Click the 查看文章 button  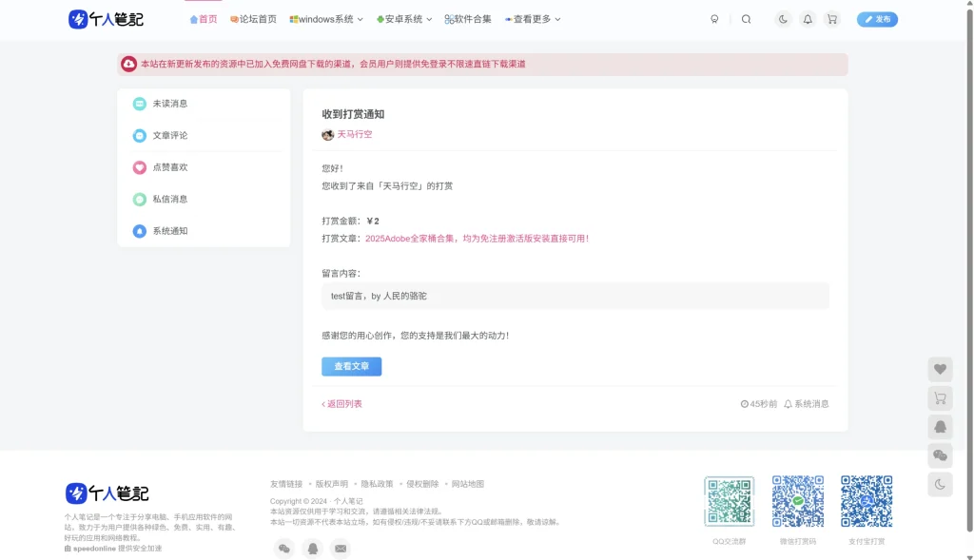tap(352, 366)
